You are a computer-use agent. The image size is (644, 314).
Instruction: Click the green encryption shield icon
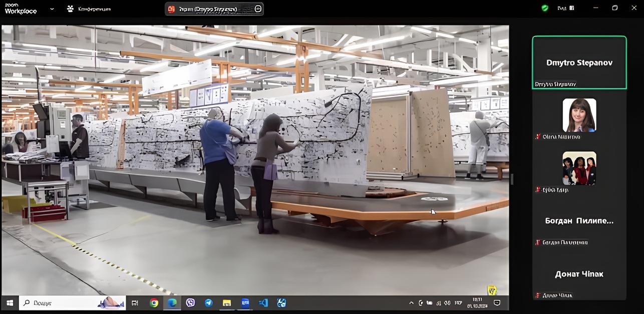[545, 8]
